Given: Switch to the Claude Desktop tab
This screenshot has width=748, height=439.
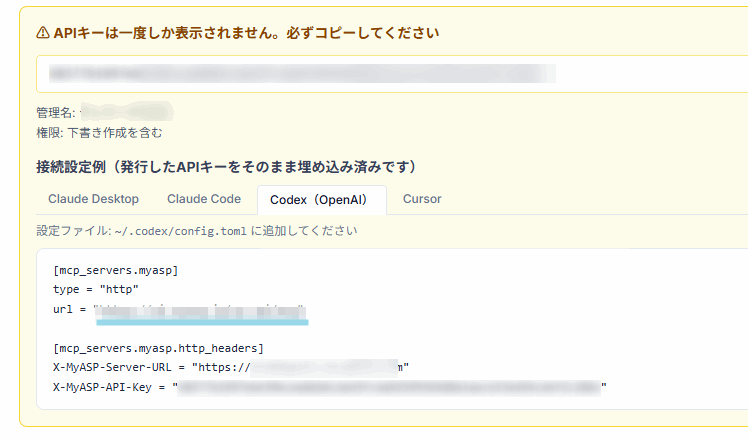Looking at the screenshot, I should (93, 199).
